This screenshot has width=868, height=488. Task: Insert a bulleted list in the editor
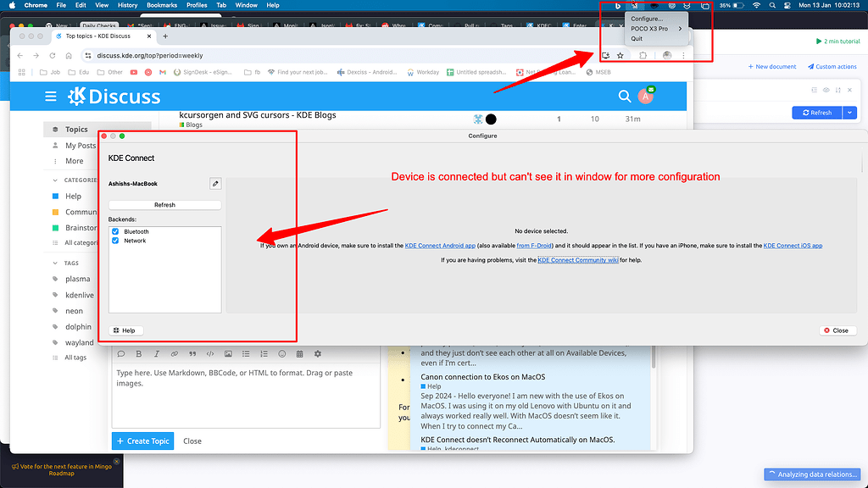coord(245,353)
